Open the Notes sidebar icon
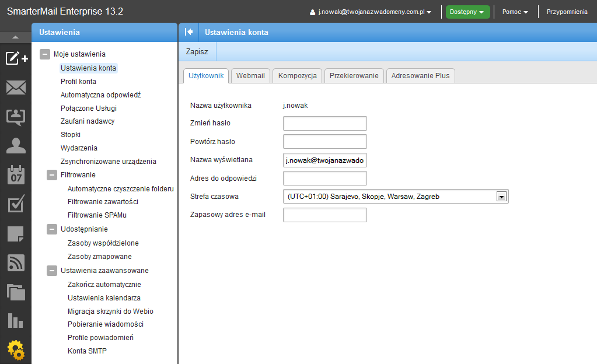Screen dimensions: 597x364 tap(16, 234)
